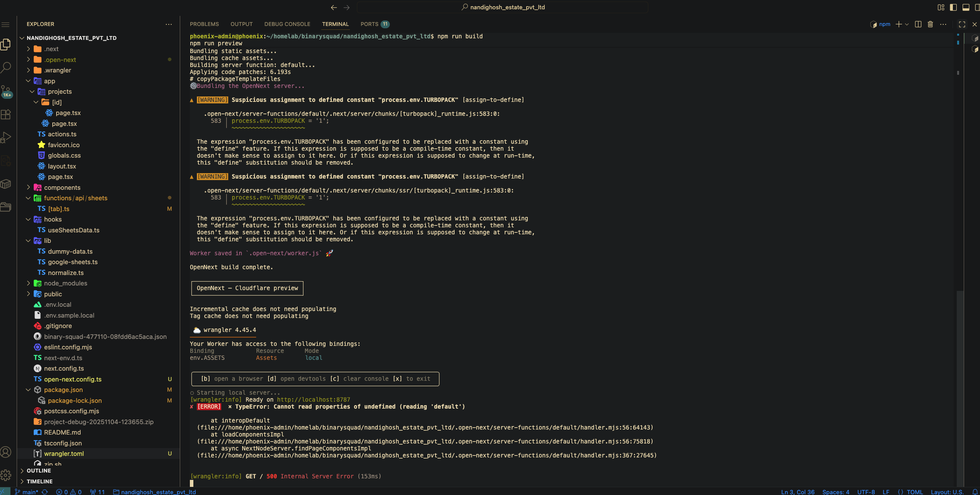Open Manage gear icon at bottom left
This screenshot has height=495, width=980.
(x=6, y=475)
